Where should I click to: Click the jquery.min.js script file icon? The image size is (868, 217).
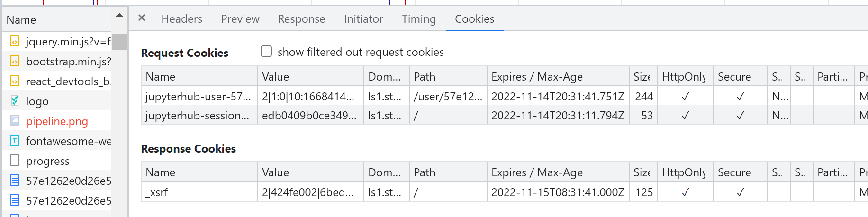click(x=15, y=42)
